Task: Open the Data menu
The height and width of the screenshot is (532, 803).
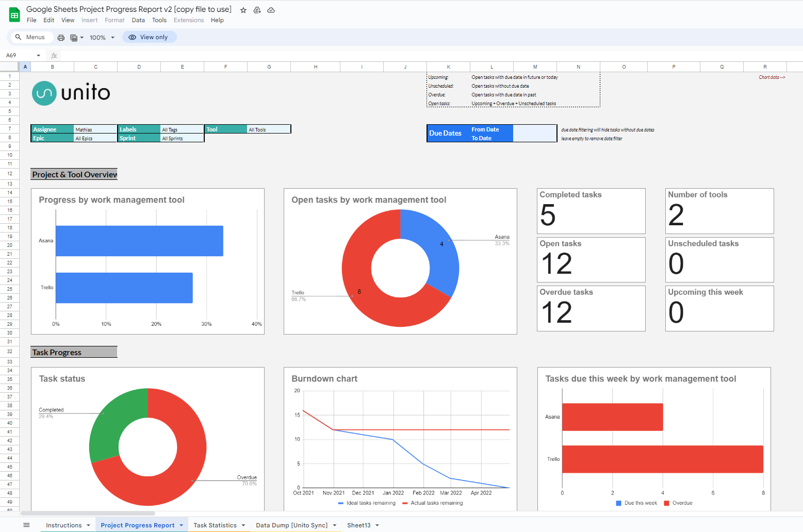Action: 138,20
